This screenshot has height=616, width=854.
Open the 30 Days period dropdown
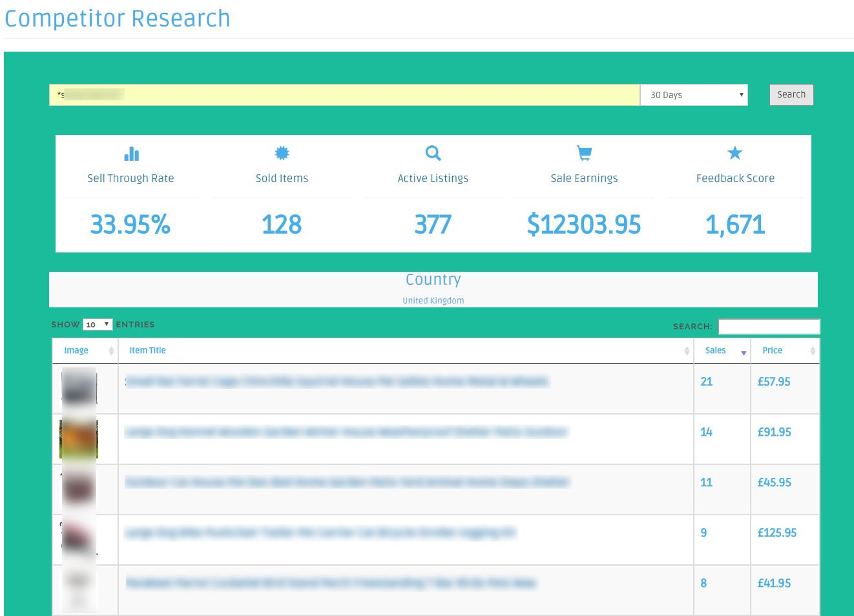tap(694, 95)
